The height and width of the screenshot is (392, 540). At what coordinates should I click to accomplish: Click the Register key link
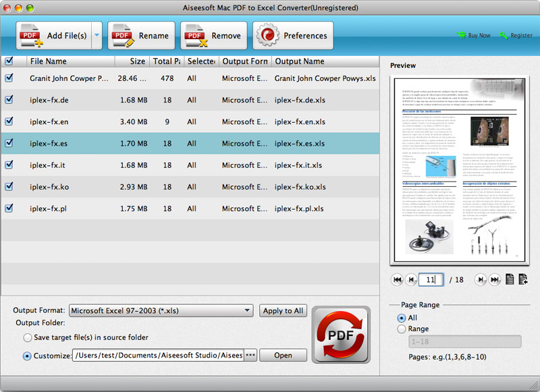point(516,35)
